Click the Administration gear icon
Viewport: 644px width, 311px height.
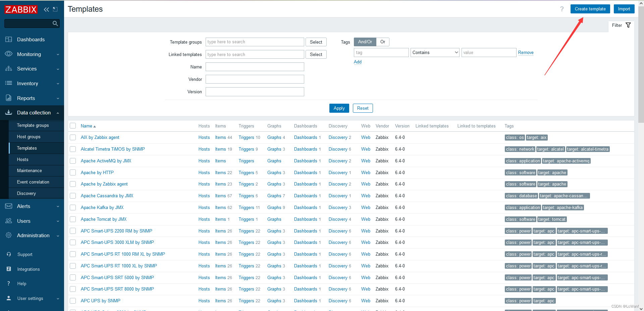[9, 235]
